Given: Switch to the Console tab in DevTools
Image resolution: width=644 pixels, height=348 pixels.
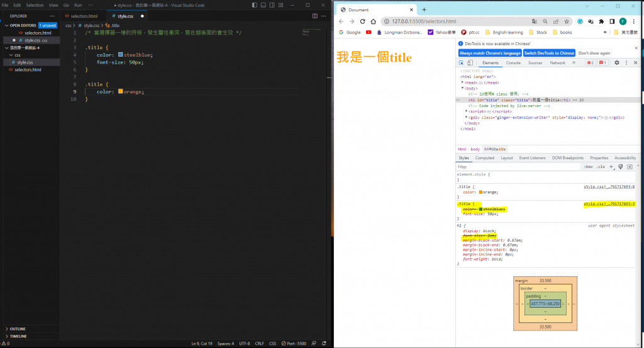Looking at the screenshot, I should click(513, 63).
